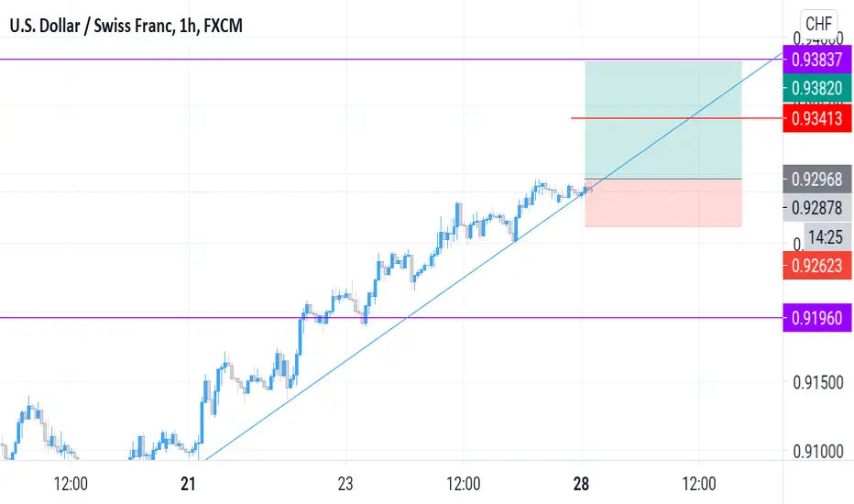
Task: Select the purple 0.93837 price label
Action: [817, 60]
